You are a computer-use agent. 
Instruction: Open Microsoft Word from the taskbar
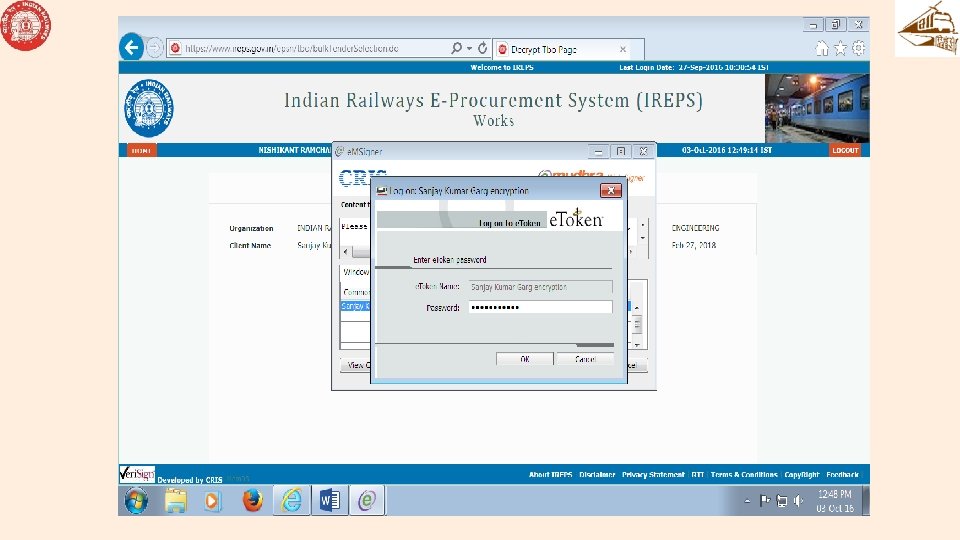pos(330,500)
